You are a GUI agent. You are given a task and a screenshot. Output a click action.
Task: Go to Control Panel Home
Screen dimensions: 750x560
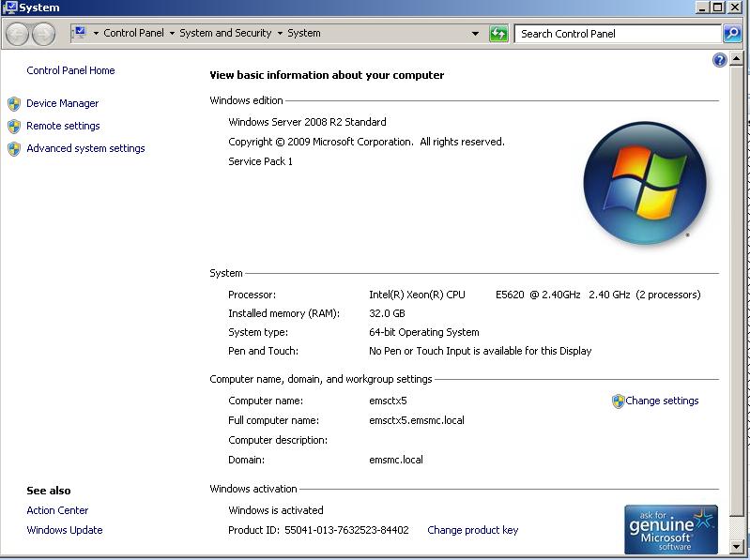[x=70, y=70]
